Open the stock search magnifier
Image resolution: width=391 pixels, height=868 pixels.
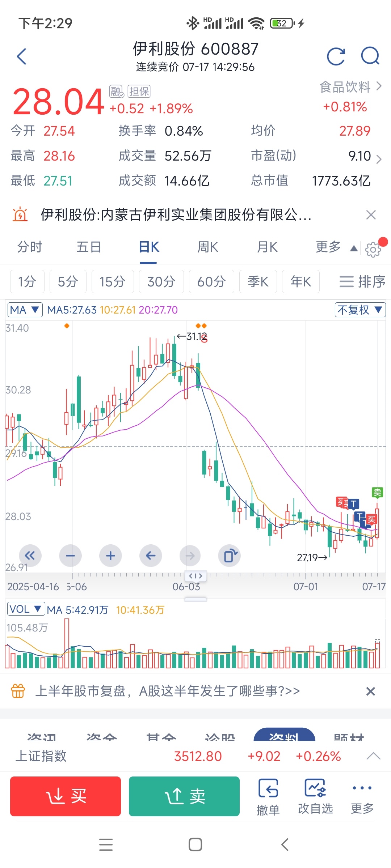[370, 56]
